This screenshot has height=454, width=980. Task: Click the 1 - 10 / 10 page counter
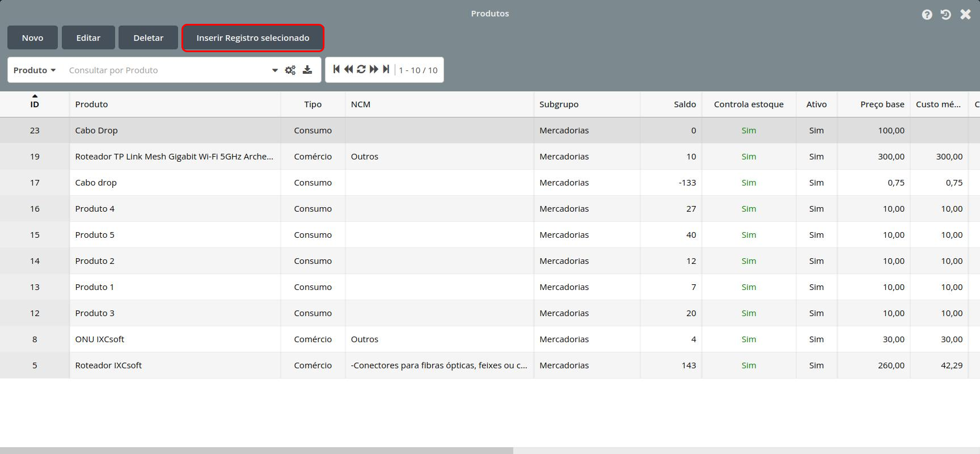pos(418,70)
